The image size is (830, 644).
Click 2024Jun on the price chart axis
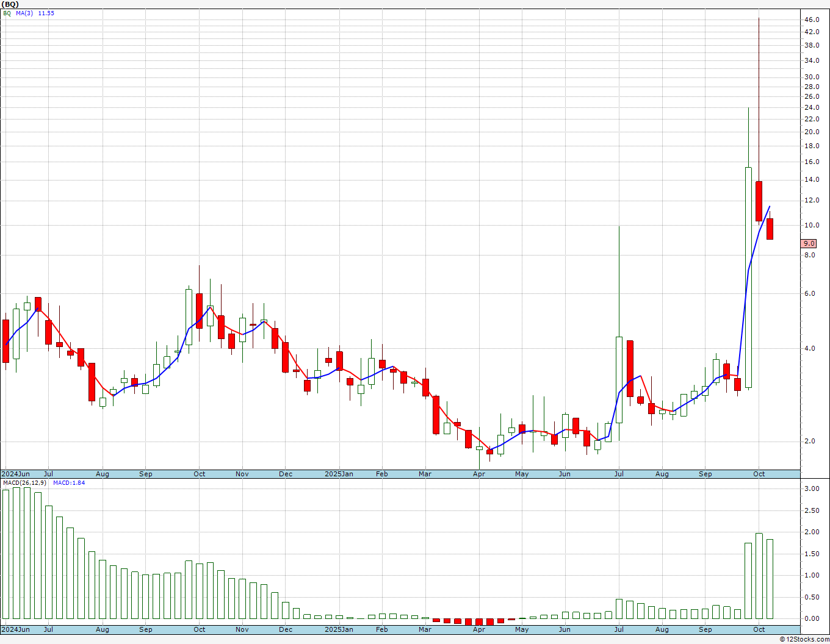[x=16, y=474]
